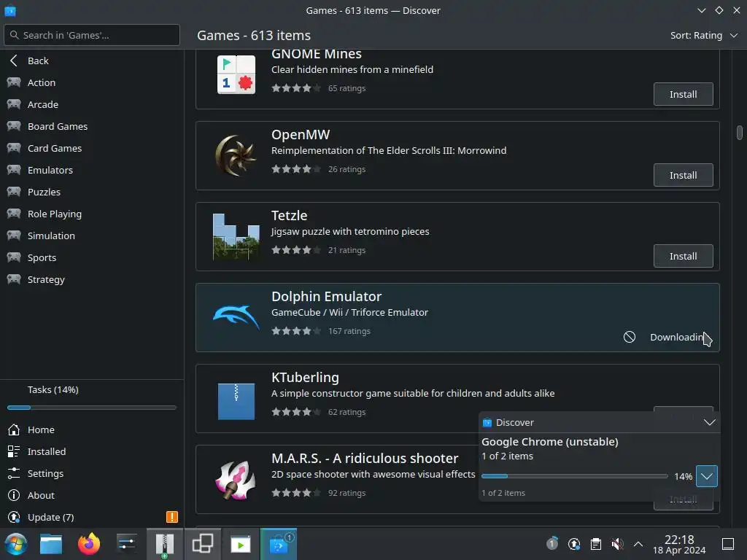747x560 pixels.
Task: Open notifications tray icon
Action: coord(552,543)
